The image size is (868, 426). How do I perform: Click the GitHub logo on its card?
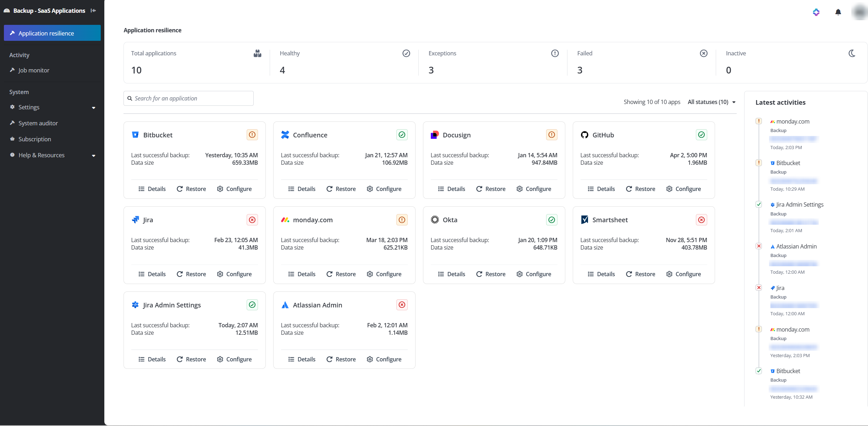coord(584,135)
